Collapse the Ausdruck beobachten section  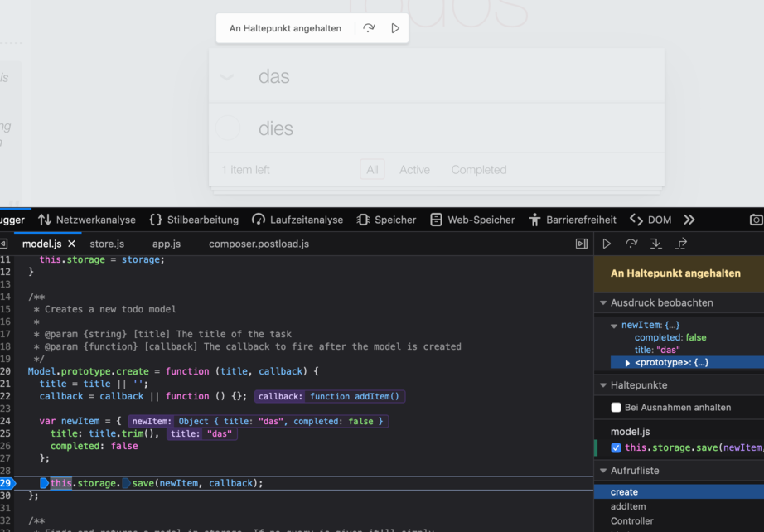tap(603, 302)
